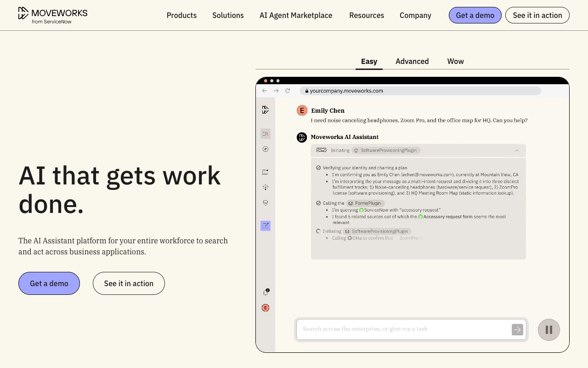588x368 pixels.
Task: Open AI Agent Marketplace nav item
Action: (x=296, y=15)
